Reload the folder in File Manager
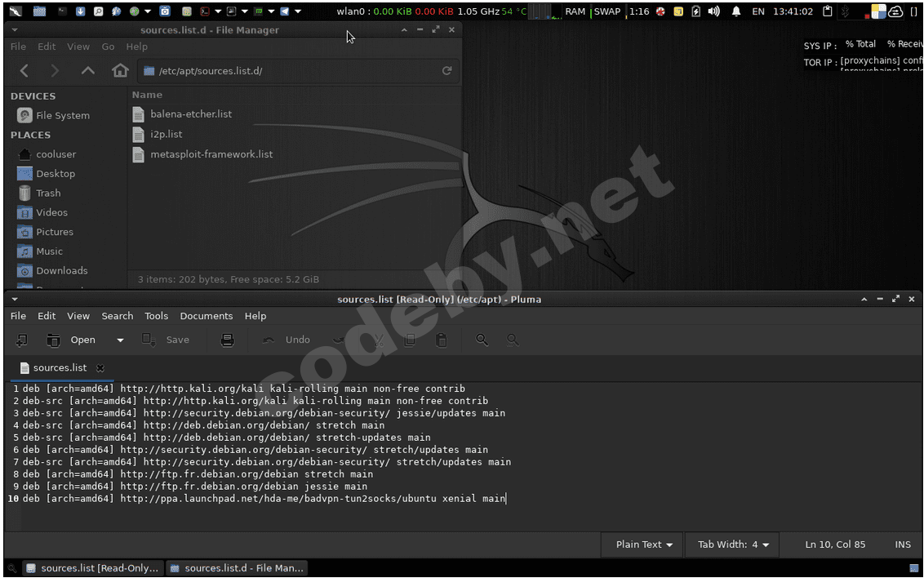The width and height of the screenshot is (924, 578). click(446, 71)
